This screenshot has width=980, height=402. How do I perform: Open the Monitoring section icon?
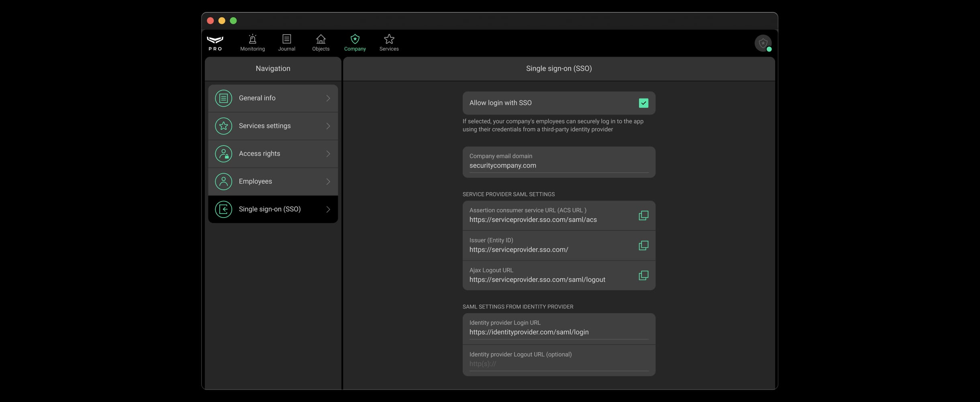pyautogui.click(x=252, y=39)
